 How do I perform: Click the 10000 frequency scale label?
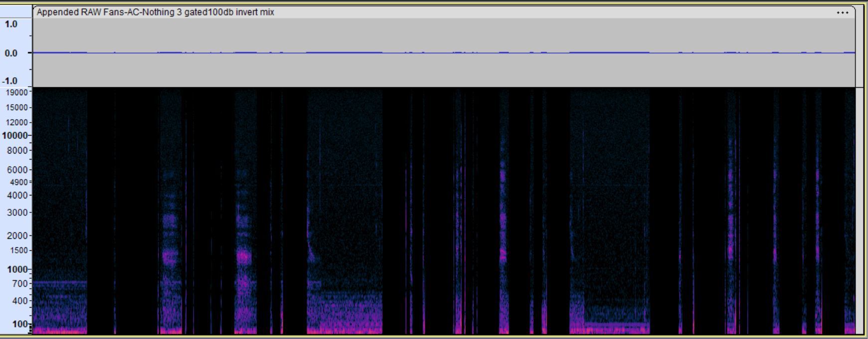[15, 135]
